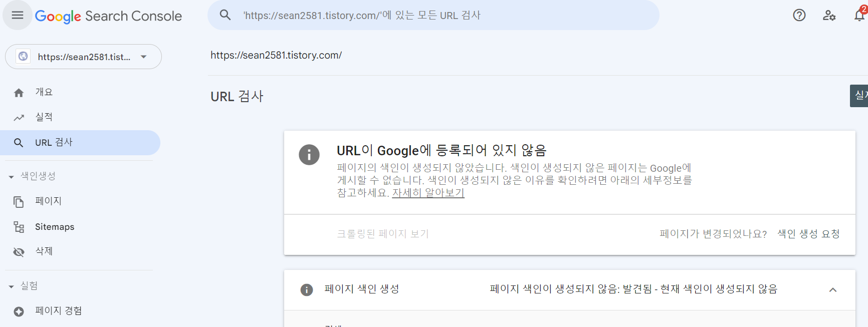Viewport: 868px width, 327px height.
Task: Open the main hamburger menu
Action: pos(18,15)
